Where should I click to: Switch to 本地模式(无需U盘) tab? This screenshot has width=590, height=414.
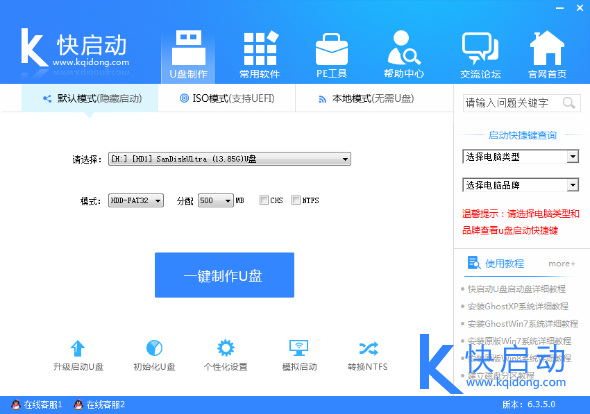[366, 99]
